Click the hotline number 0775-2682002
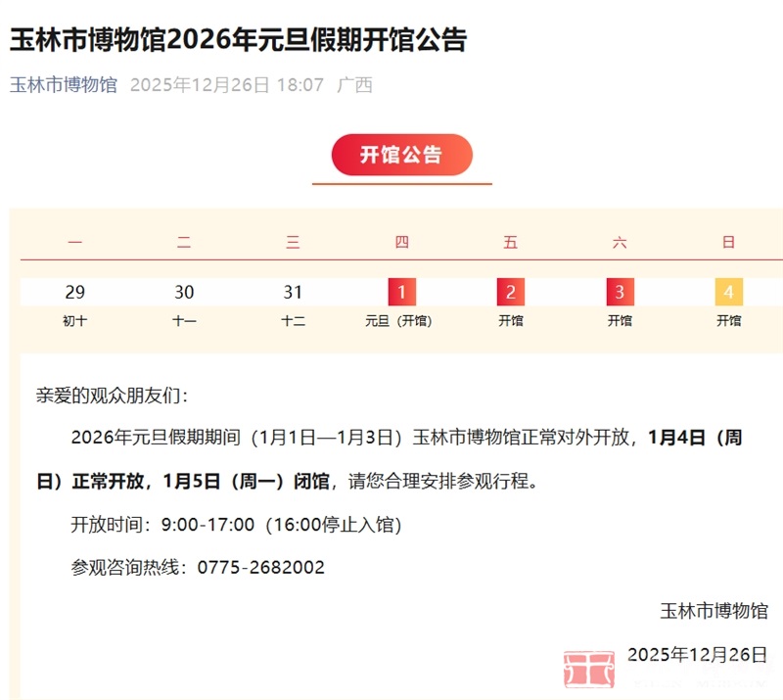Screen dimensions: 783x700 261,567
